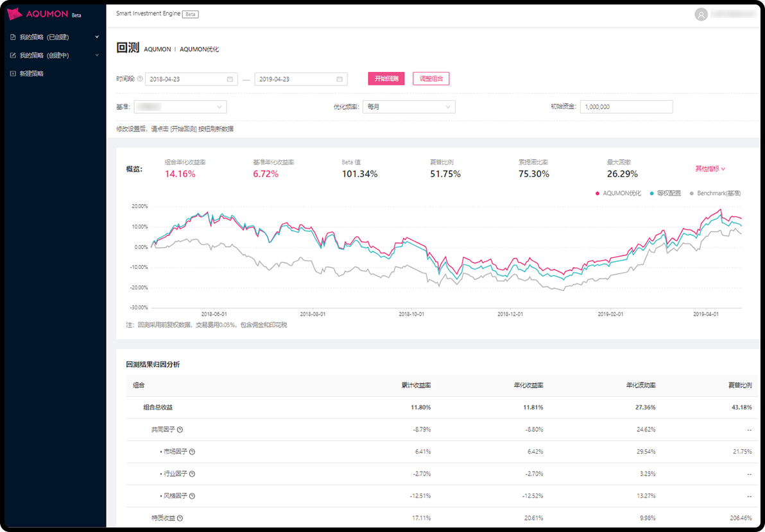765x532 pixels.
Task: Toggle the AQUMON优化 series in the chart legend
Action: tap(618, 193)
